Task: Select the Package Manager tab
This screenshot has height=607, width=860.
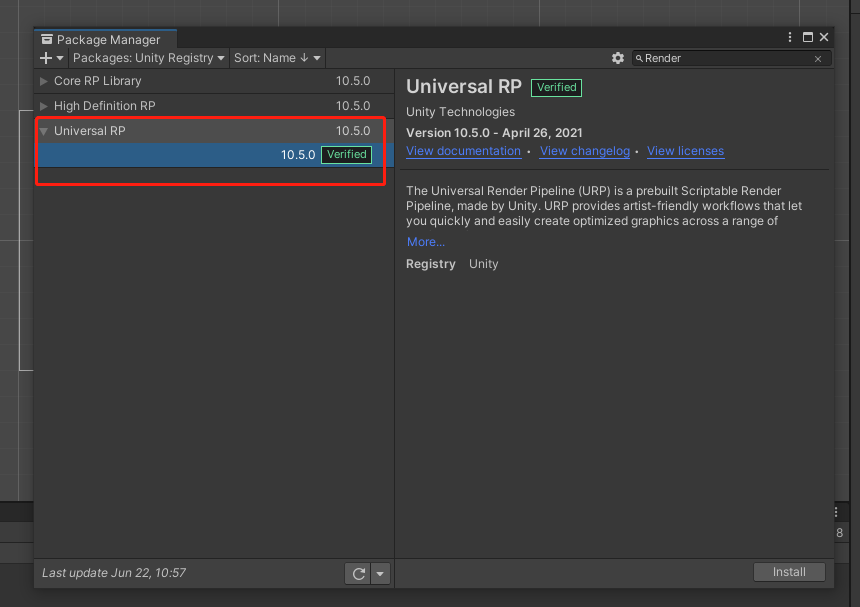Action: coord(104,40)
